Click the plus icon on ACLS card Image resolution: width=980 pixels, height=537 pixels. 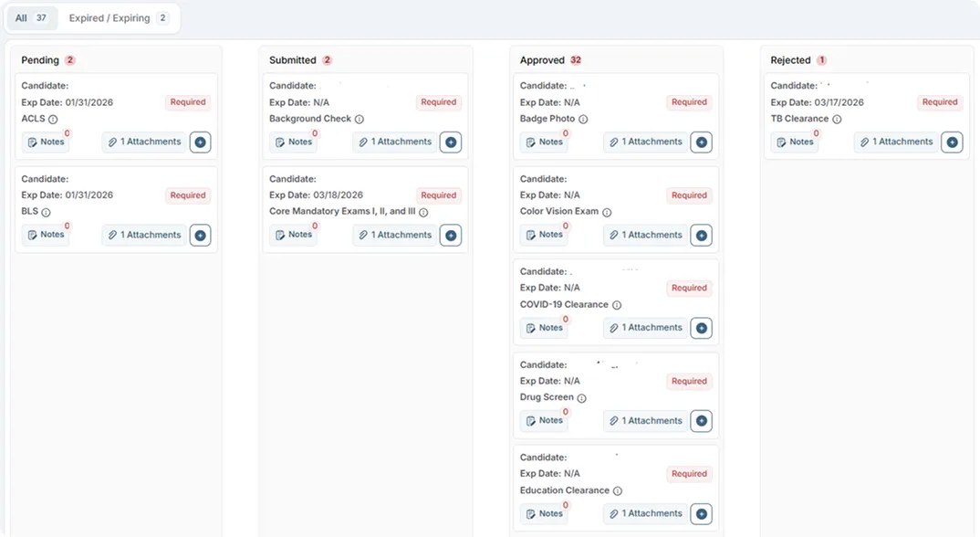(x=200, y=142)
